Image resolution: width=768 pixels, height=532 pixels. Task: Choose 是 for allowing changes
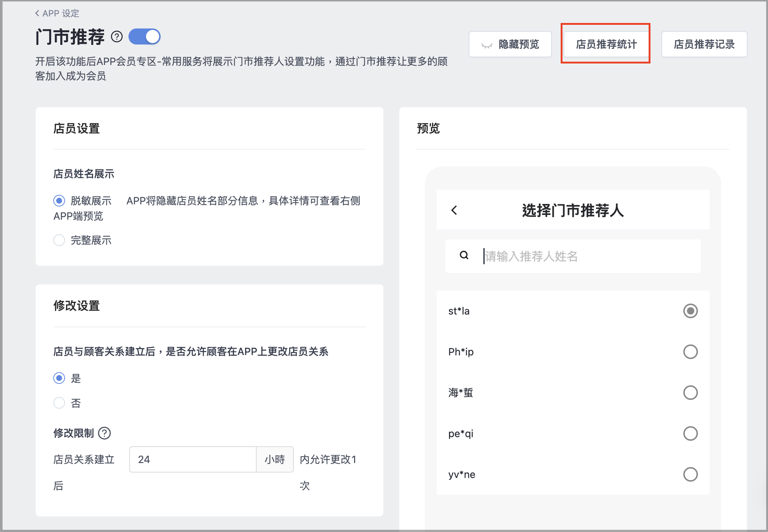59,378
